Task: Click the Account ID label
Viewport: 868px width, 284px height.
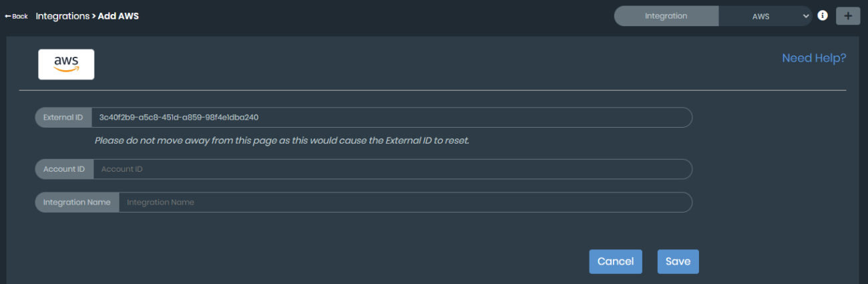Action: click(64, 169)
